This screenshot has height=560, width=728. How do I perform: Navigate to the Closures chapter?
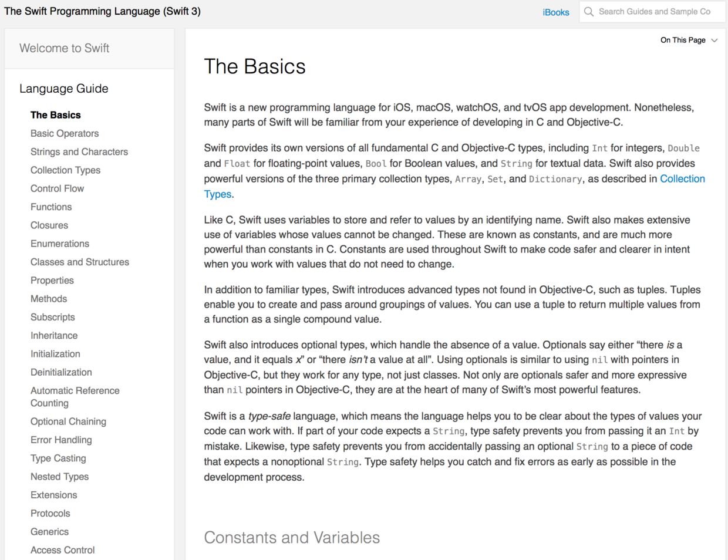coord(49,225)
